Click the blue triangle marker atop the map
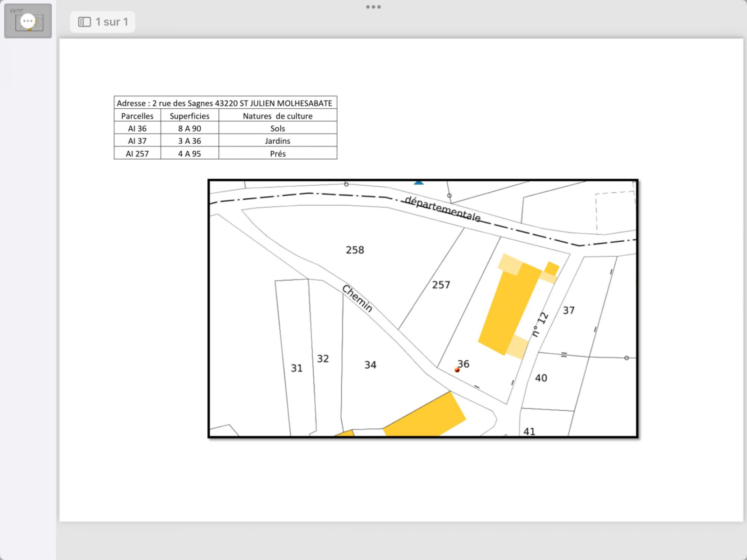This screenshot has width=747, height=560. coord(419,182)
